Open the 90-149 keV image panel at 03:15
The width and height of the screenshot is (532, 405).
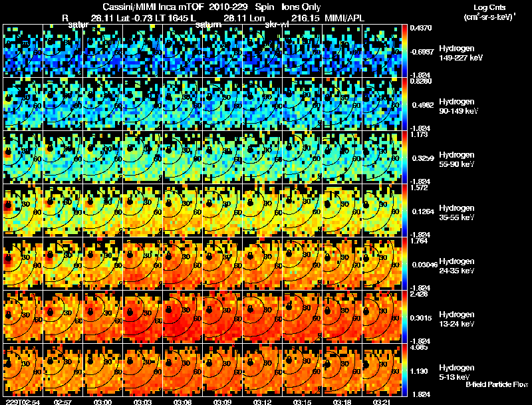303,104
